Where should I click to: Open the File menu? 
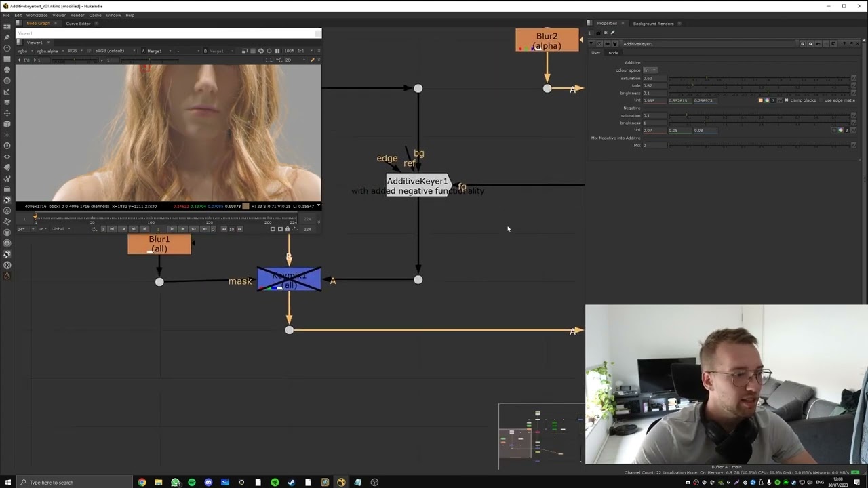[x=6, y=15]
